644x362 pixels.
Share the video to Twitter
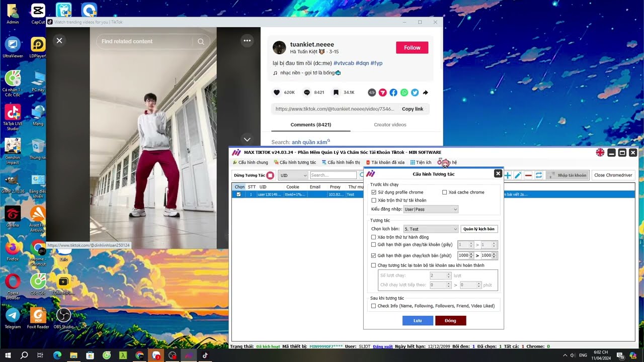click(415, 93)
